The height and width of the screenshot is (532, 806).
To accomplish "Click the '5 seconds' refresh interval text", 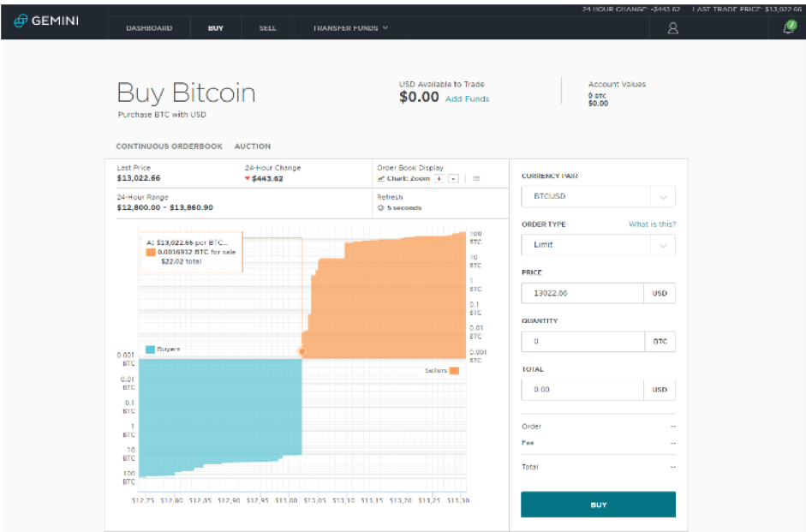I will point(404,207).
